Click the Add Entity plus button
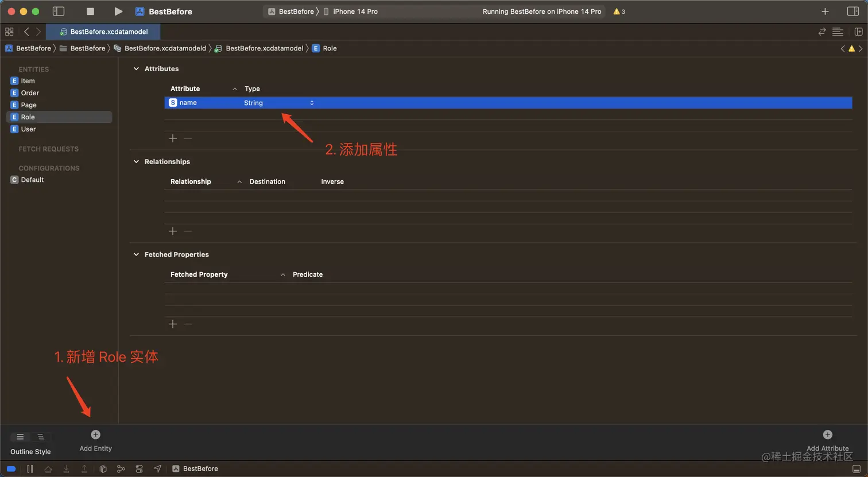This screenshot has height=477, width=868. pos(96,435)
